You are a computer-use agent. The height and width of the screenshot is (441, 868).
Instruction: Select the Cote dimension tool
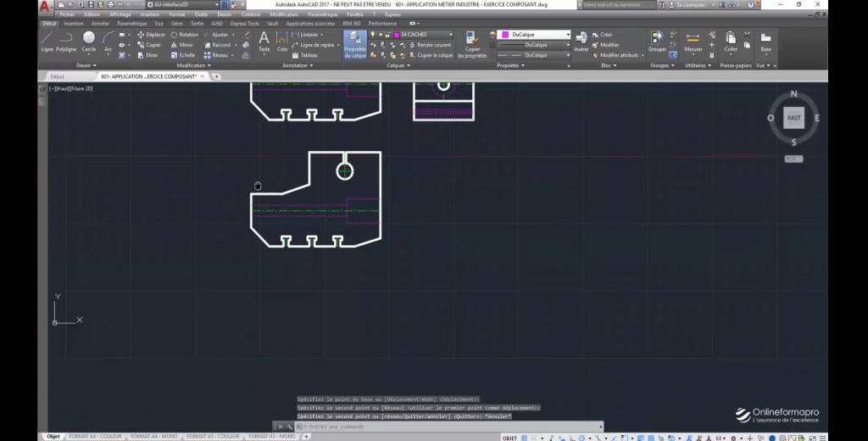coord(281,42)
